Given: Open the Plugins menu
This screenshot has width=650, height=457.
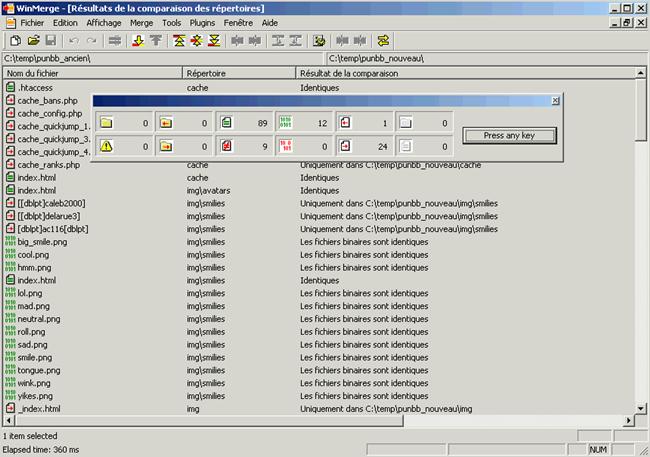Looking at the screenshot, I should coord(205,22).
